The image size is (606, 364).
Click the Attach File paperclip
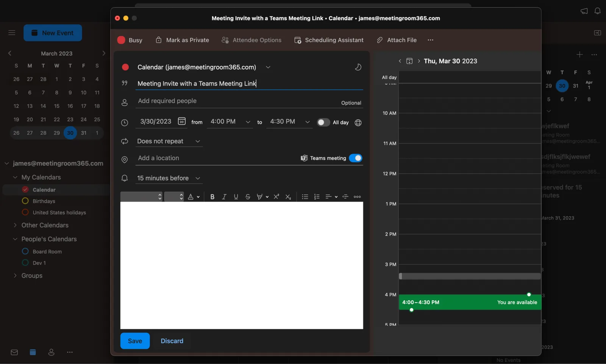point(380,40)
